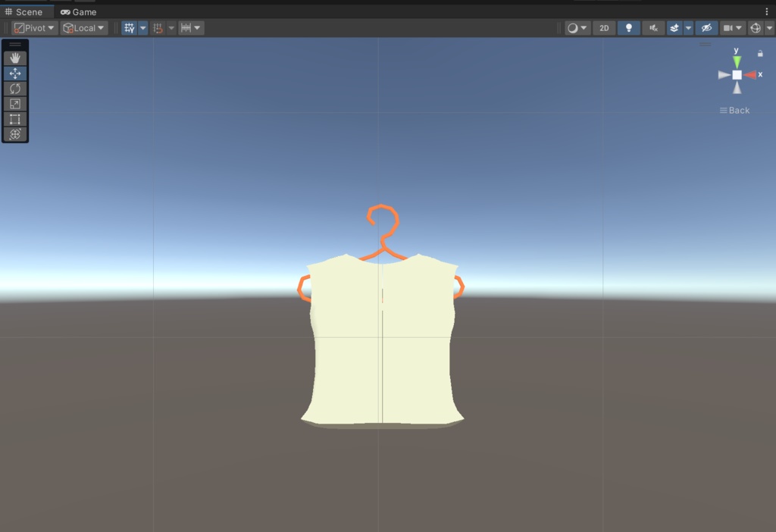Select the Rotate tool
Viewport: 776px width, 532px height.
tap(15, 89)
